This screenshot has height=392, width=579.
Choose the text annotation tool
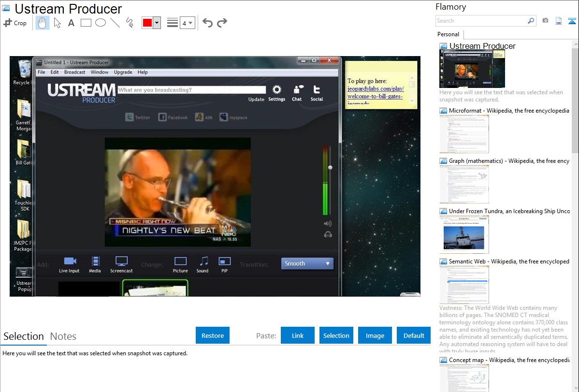71,23
